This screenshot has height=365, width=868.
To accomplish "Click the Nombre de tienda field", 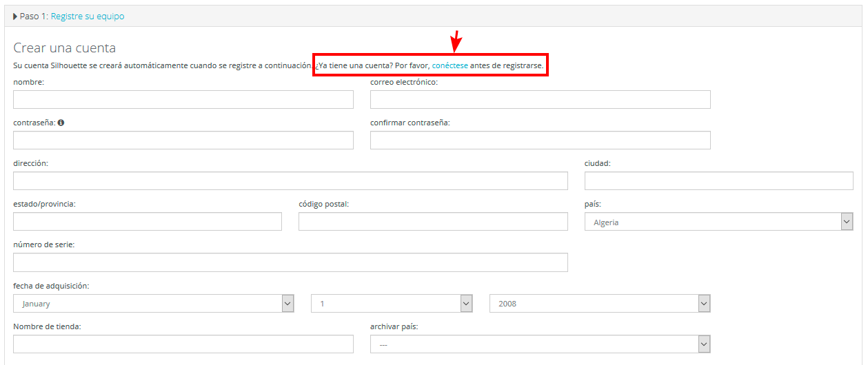I will pyautogui.click(x=183, y=344).
